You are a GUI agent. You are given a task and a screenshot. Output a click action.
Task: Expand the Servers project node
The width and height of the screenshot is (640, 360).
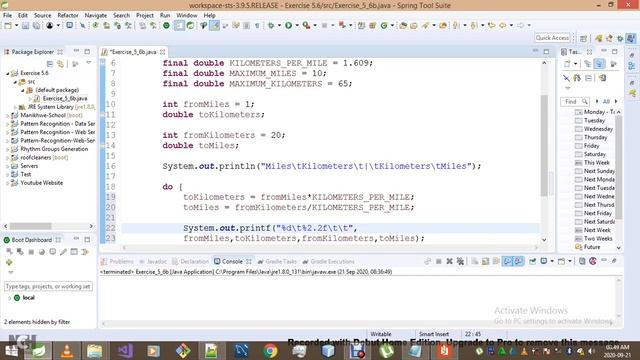tap(8, 166)
